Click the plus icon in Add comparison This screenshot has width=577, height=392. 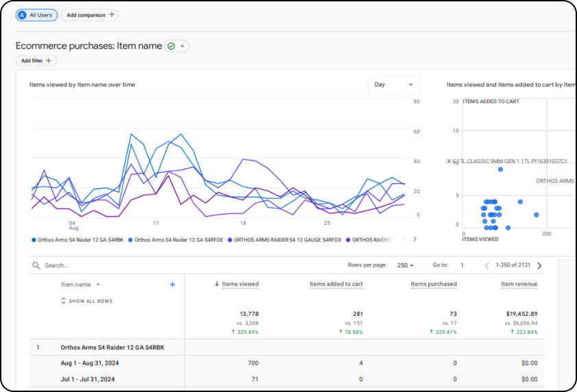[112, 14]
